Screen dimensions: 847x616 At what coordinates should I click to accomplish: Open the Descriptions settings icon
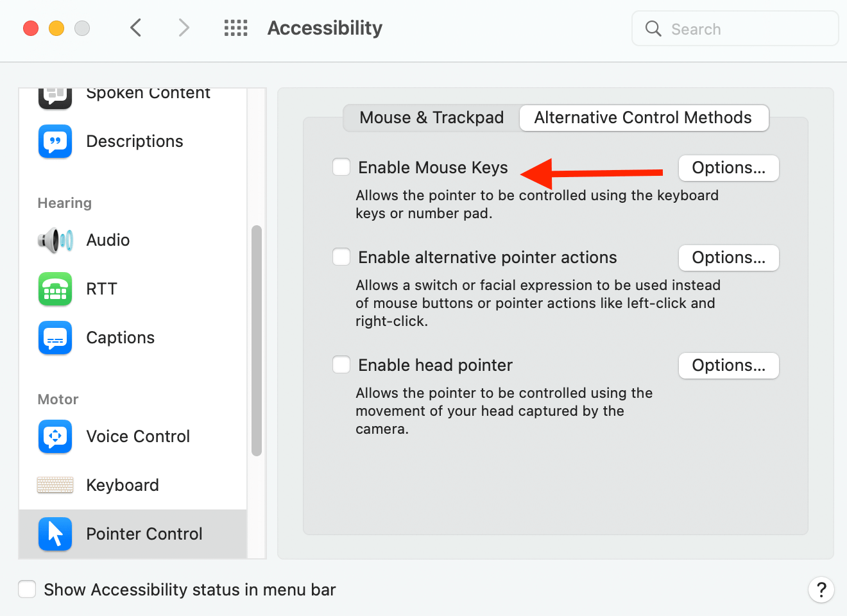[55, 141]
